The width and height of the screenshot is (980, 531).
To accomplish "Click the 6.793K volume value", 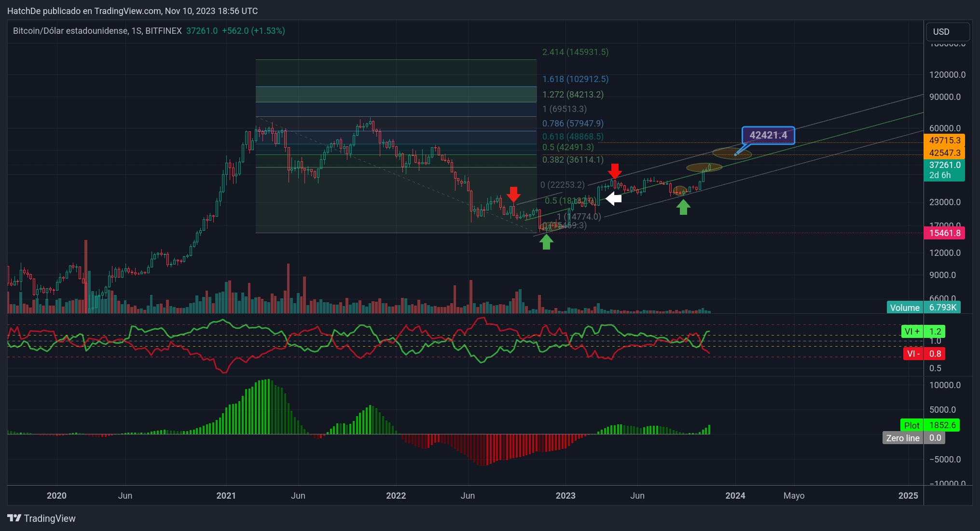I will pos(942,307).
